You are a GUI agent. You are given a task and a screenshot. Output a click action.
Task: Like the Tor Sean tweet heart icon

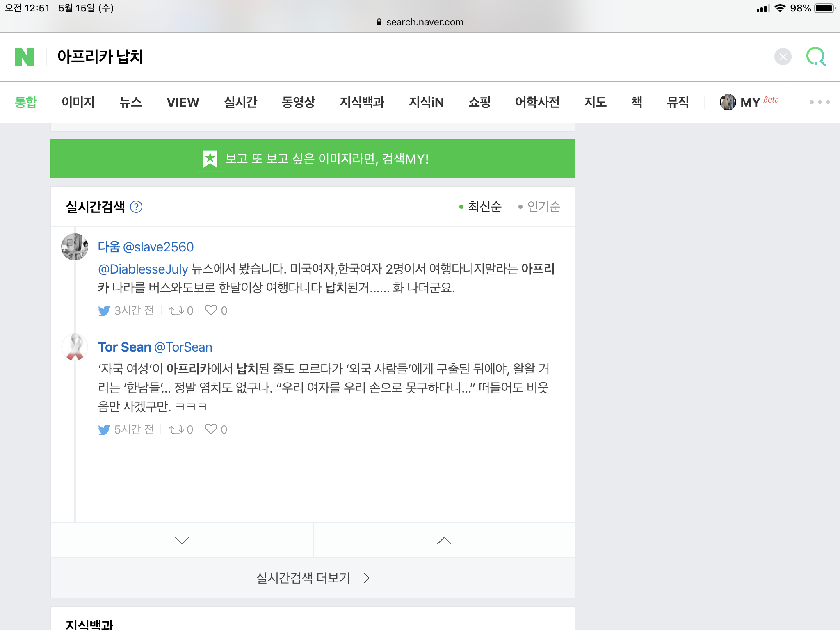coord(211,429)
